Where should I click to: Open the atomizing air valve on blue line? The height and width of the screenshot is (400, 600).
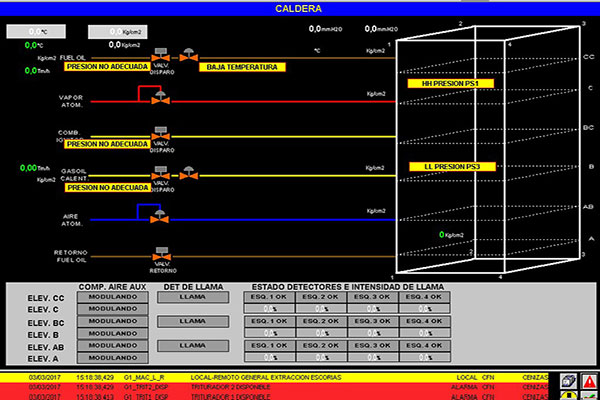[x=160, y=216]
